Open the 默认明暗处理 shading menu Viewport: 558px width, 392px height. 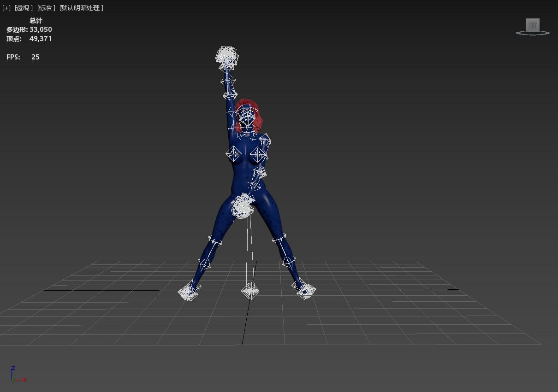coord(81,8)
